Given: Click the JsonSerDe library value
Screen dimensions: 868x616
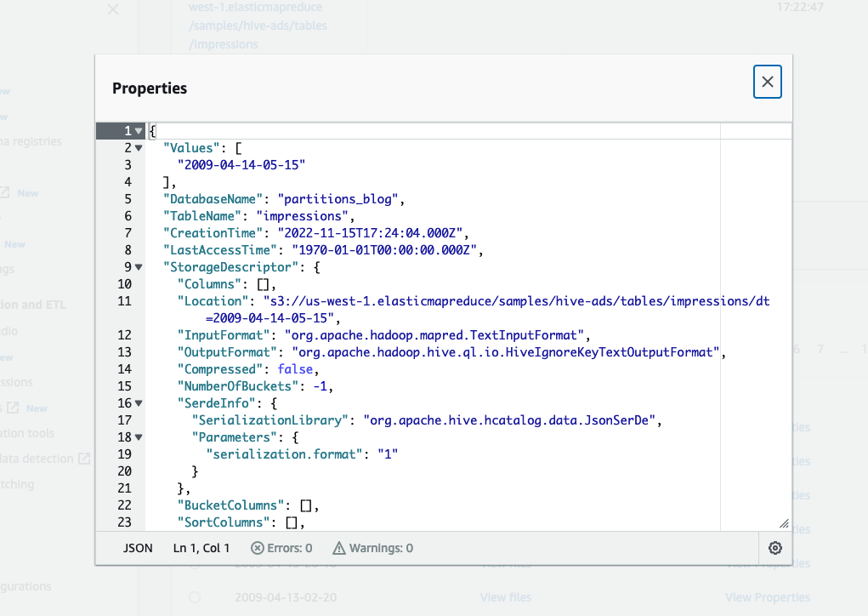Looking at the screenshot, I should pos(509,420).
